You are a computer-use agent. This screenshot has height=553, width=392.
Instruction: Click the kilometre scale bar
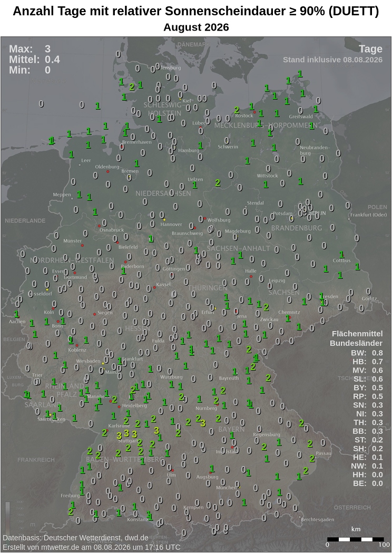pyautogui.click(x=355, y=539)
